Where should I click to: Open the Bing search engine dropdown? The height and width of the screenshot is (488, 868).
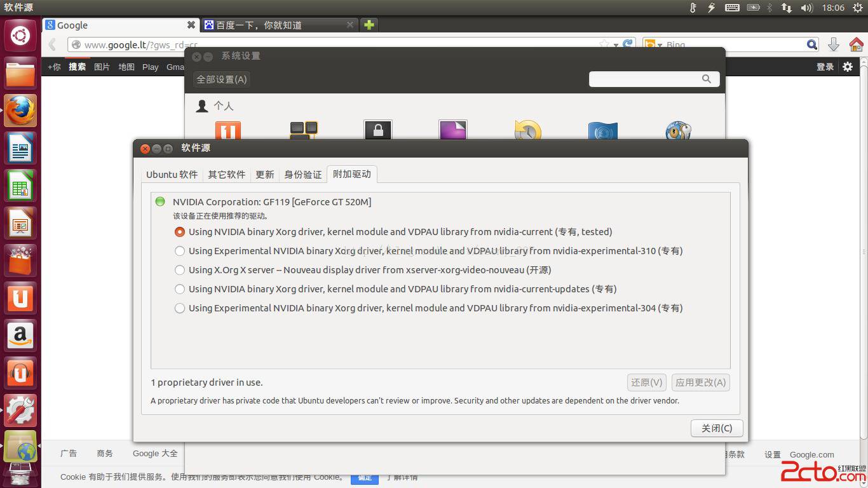(653, 44)
